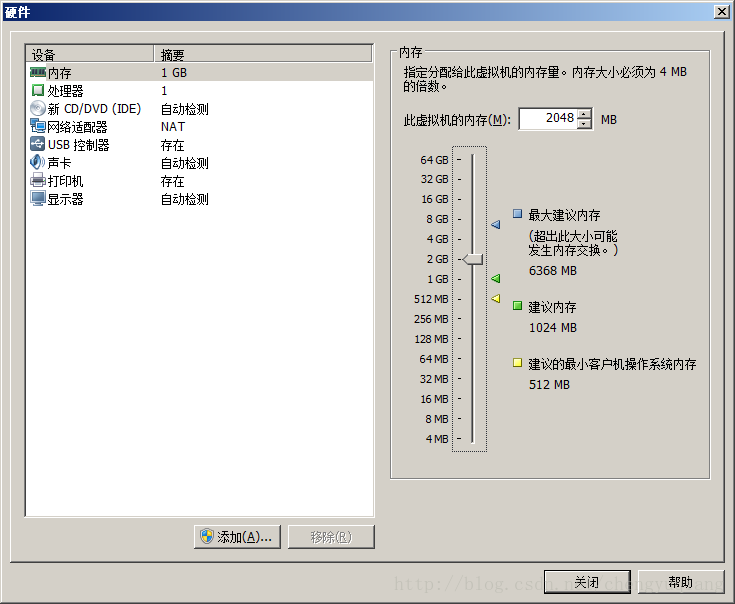Click the 网络适配器 network adapter icon
This screenshot has width=735, height=604.
coord(38,126)
